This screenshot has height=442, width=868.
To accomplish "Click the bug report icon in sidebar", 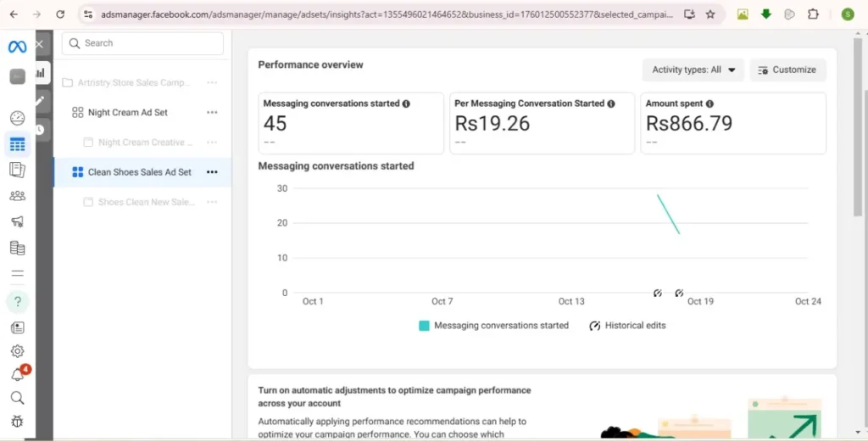I will 17,421.
